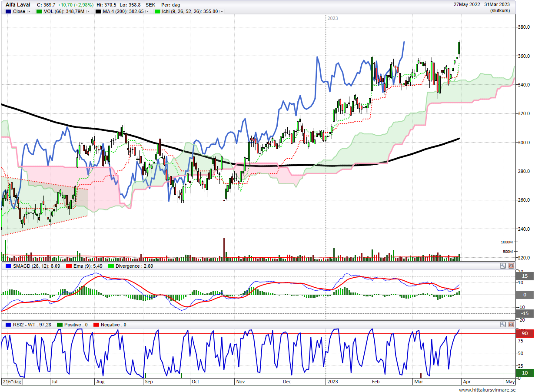The height and width of the screenshot is (392, 535).
Task: Click the Per: dag period label
Action: (x=170, y=5)
